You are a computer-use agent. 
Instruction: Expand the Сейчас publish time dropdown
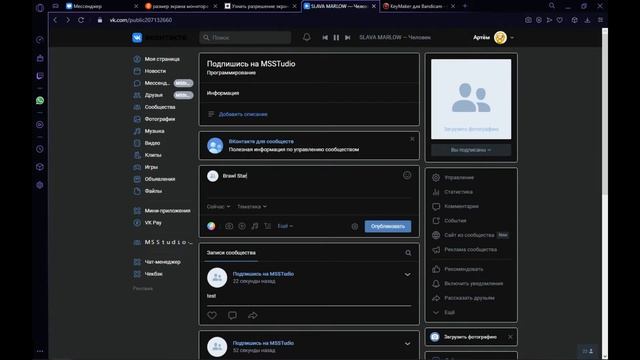click(218, 207)
